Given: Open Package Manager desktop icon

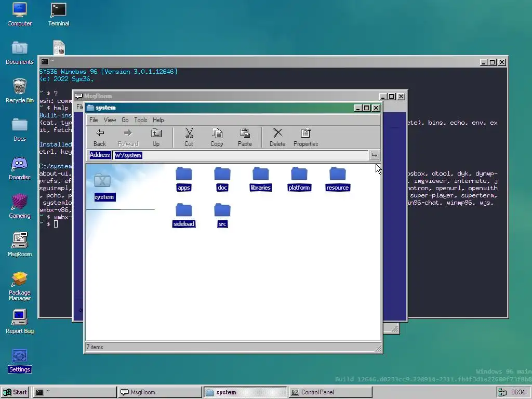Looking at the screenshot, I should [x=20, y=286].
